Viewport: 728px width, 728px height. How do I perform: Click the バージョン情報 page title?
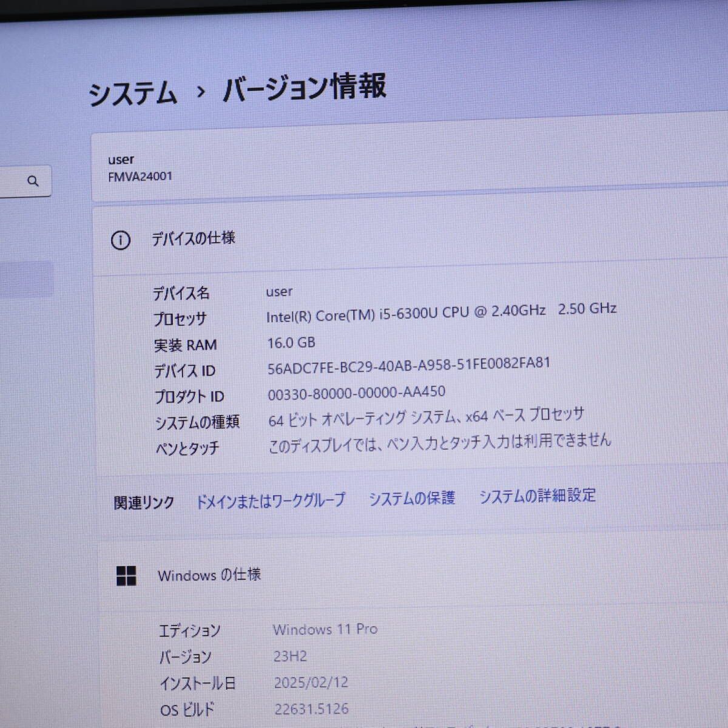tap(305, 87)
